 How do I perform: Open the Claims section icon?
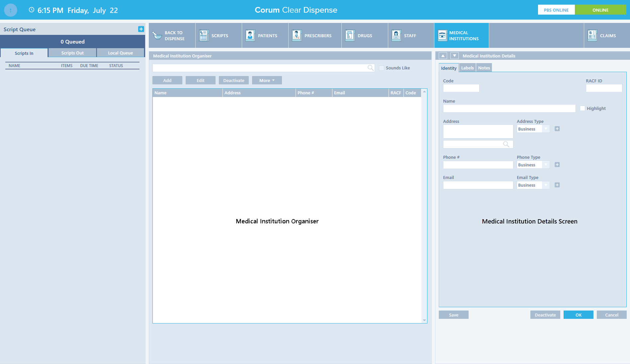[x=592, y=36]
